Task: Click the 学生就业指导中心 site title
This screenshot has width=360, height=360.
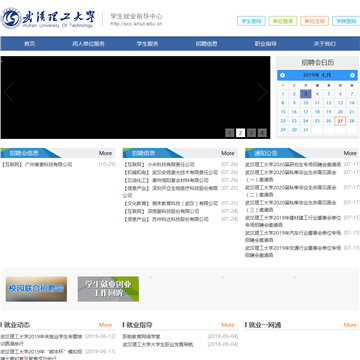Action: tap(136, 16)
